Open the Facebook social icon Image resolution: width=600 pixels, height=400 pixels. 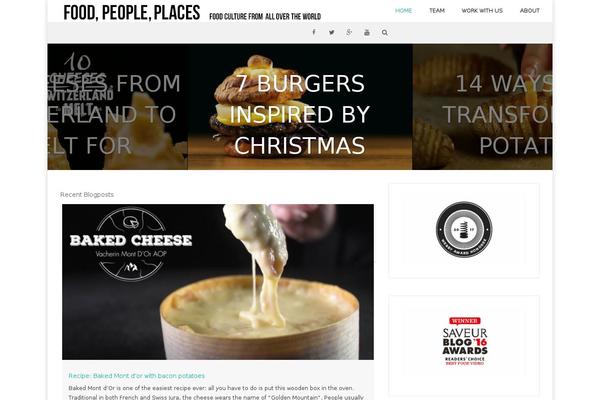coord(314,32)
